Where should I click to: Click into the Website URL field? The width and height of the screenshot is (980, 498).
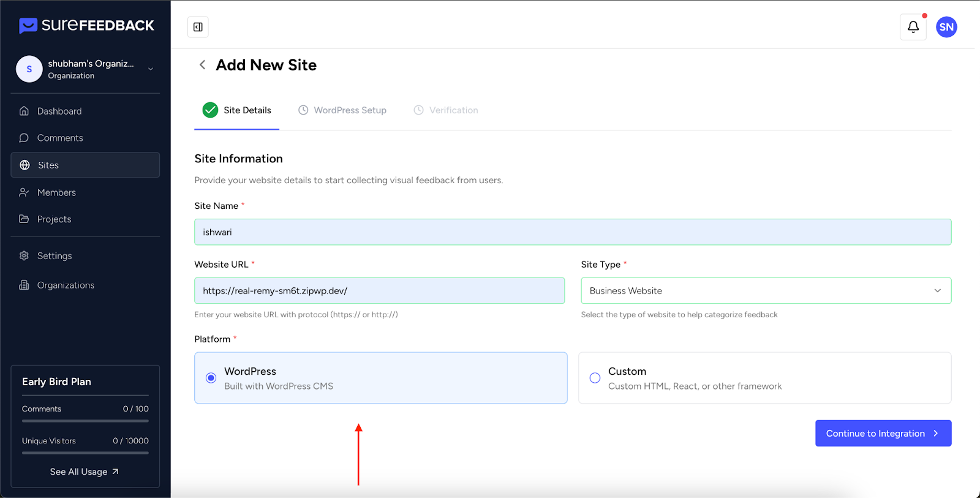379,291
